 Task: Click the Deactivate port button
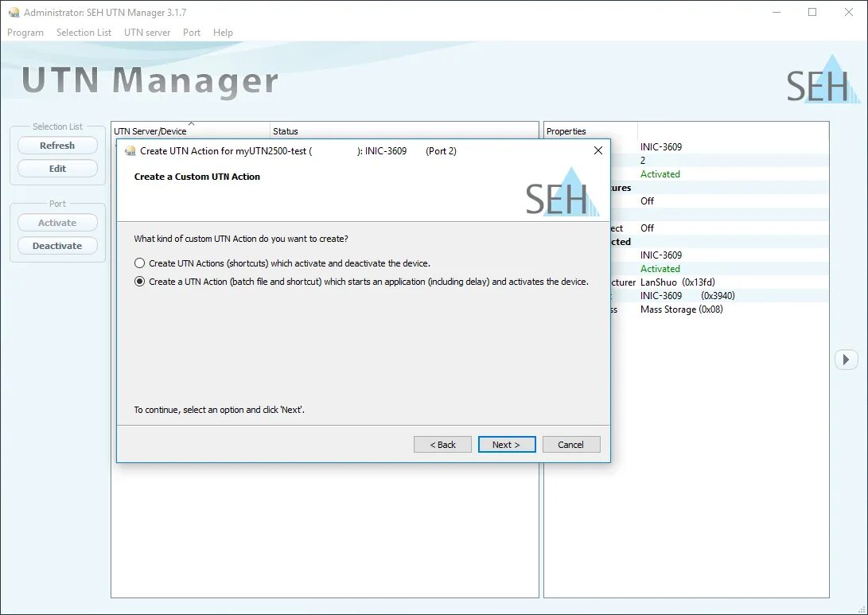(57, 246)
